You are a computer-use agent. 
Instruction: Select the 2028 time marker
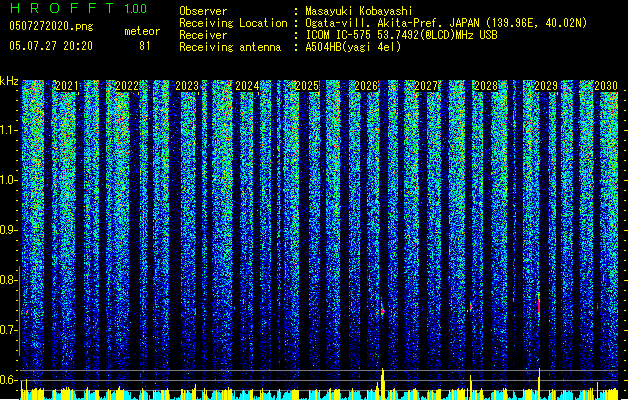click(x=486, y=86)
